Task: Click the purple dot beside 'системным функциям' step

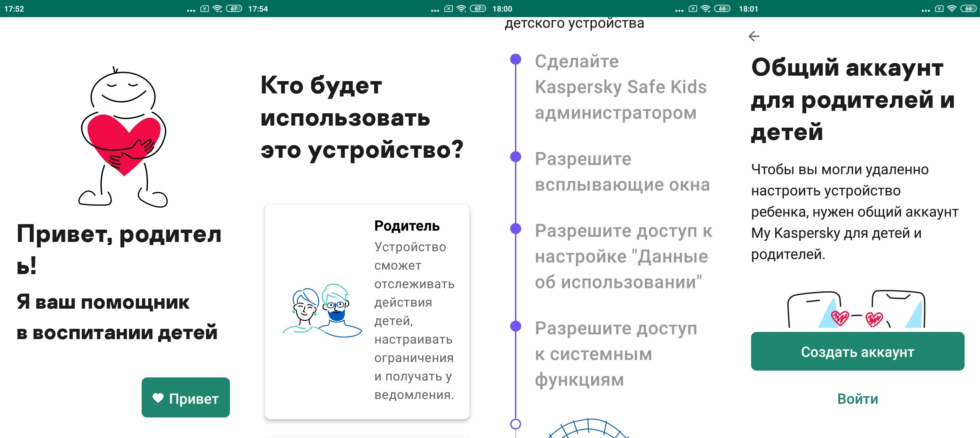Action: (x=515, y=326)
